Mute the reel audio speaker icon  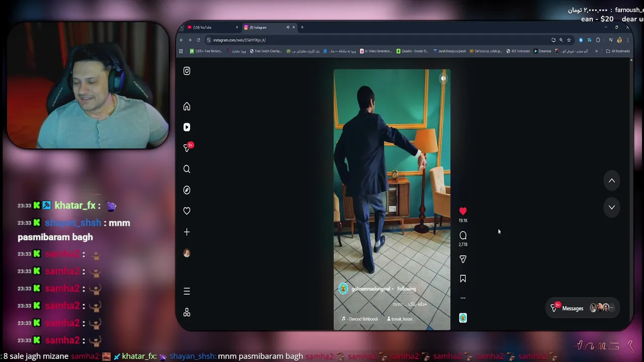(443, 78)
